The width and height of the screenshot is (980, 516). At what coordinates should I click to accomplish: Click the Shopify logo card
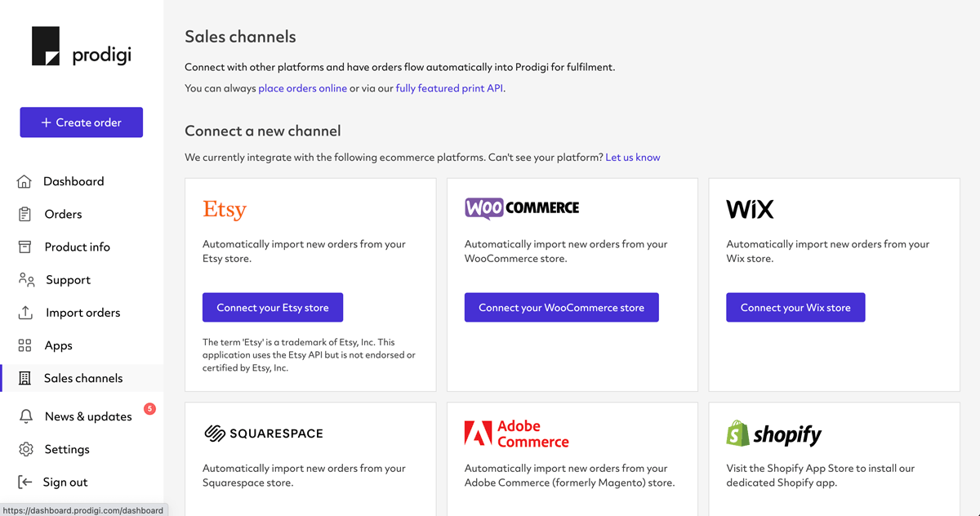click(773, 434)
